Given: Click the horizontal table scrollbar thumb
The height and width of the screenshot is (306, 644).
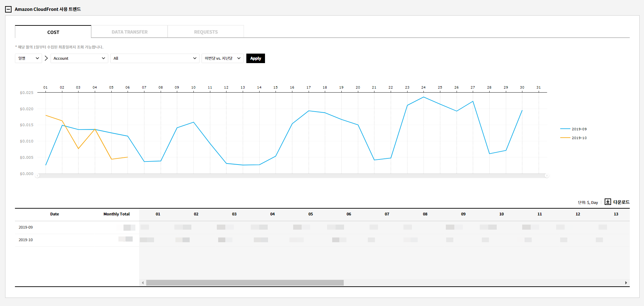Looking at the screenshot, I should click(245, 283).
